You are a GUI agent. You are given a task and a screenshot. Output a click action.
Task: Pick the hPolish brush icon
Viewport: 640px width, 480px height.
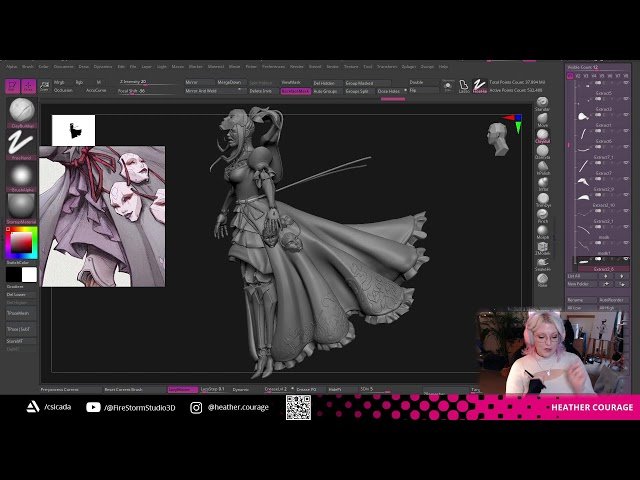pyautogui.click(x=542, y=166)
